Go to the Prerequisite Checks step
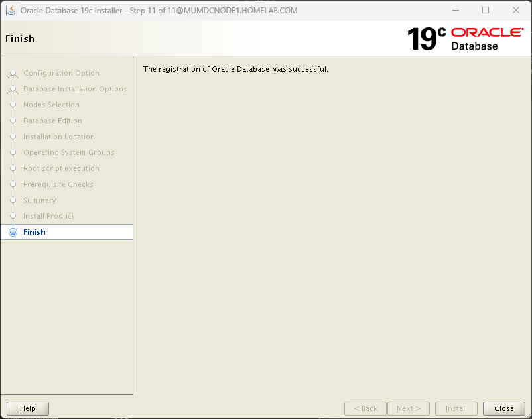The width and height of the screenshot is (532, 419). (58, 185)
